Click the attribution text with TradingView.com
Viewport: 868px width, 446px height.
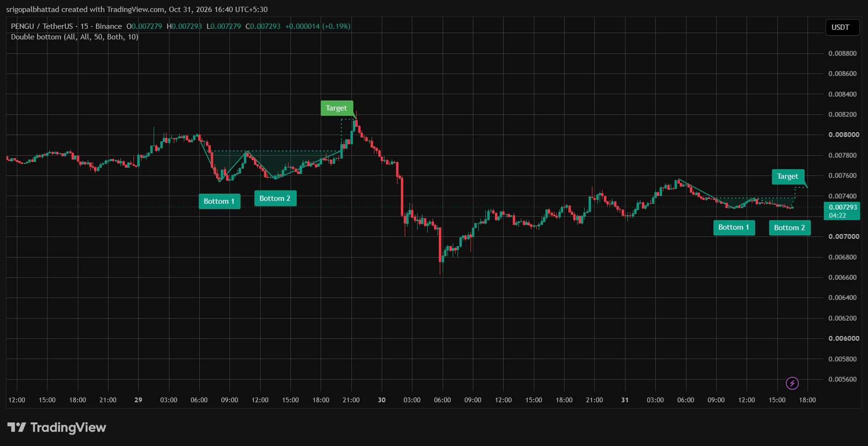[137, 10]
